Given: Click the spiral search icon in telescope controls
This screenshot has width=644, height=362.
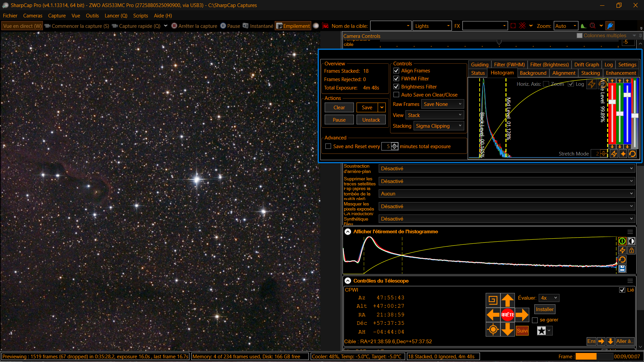Looking at the screenshot, I should [x=493, y=300].
